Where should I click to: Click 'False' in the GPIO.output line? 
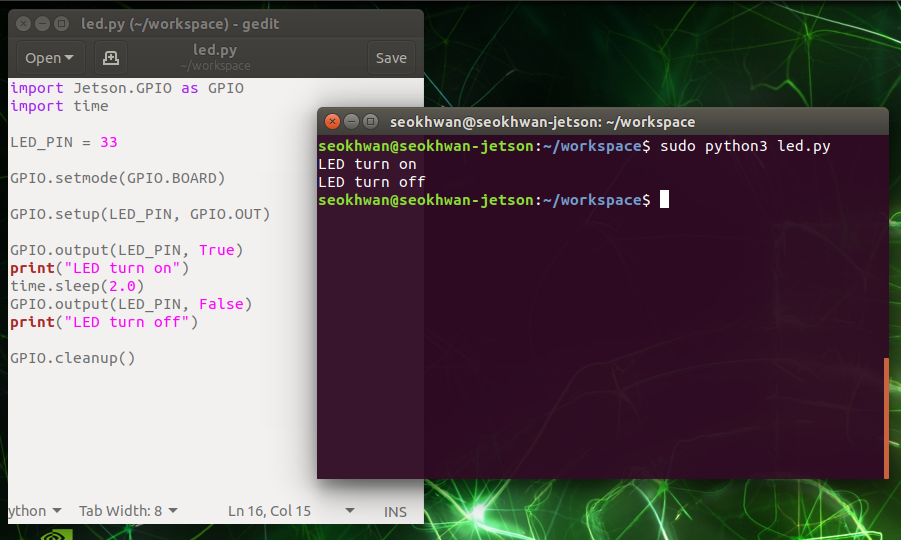pos(221,304)
